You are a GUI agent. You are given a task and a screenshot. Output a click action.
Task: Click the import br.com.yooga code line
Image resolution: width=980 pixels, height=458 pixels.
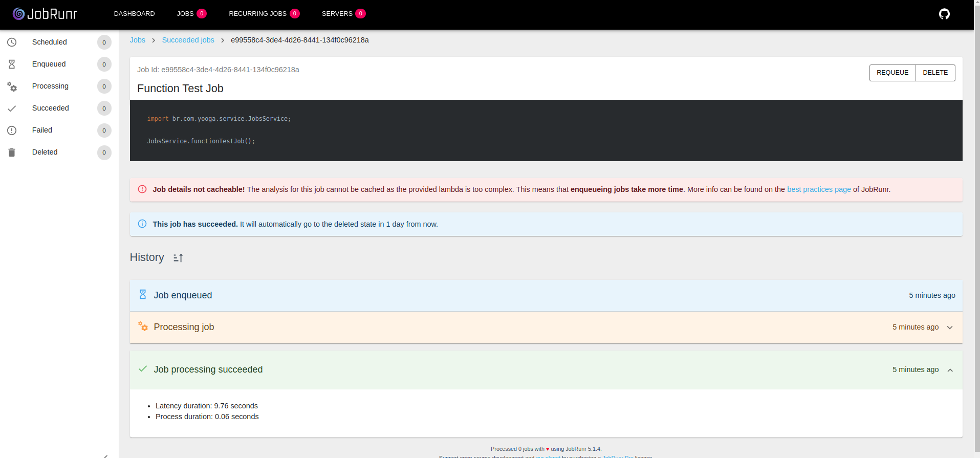tap(219, 119)
